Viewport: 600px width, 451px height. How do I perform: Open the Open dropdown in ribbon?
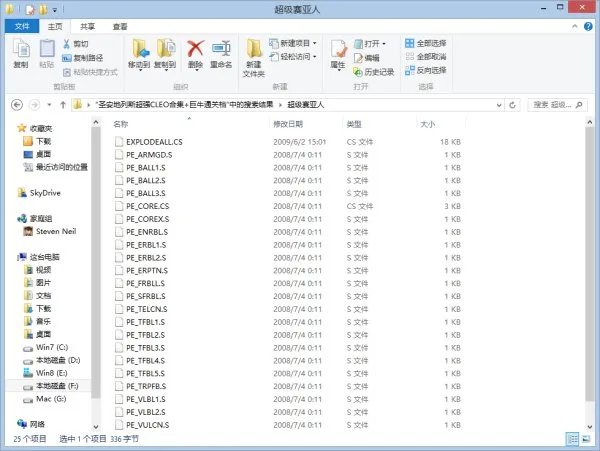click(370, 44)
